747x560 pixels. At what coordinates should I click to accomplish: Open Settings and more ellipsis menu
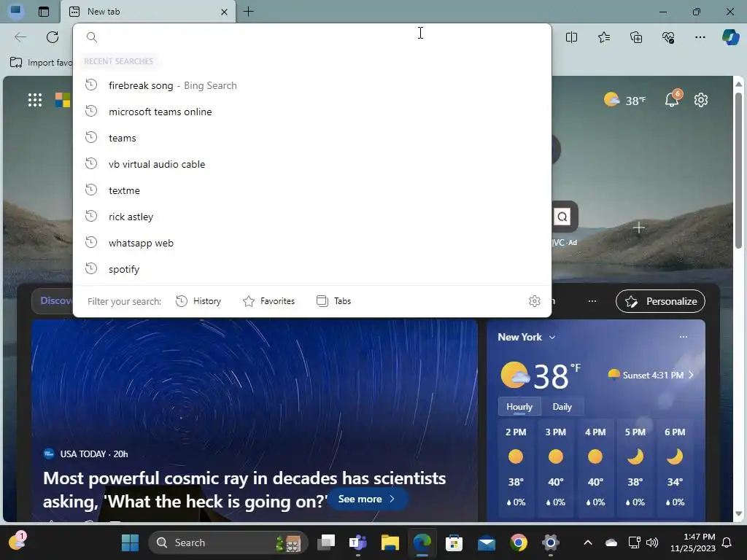[700, 37]
